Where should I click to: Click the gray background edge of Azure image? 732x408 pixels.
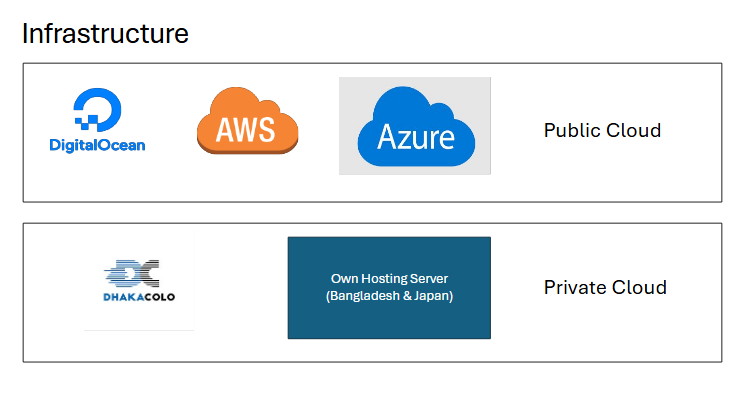tap(348, 165)
